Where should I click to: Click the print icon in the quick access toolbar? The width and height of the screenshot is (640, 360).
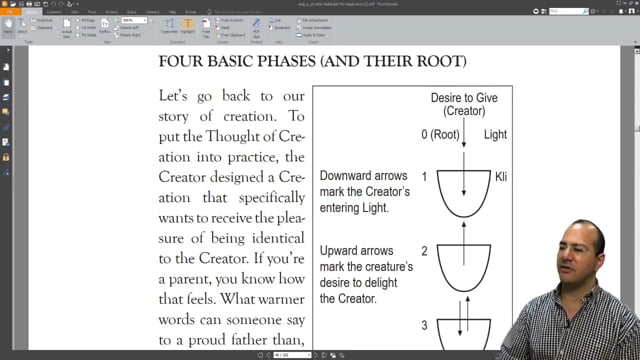point(29,4)
